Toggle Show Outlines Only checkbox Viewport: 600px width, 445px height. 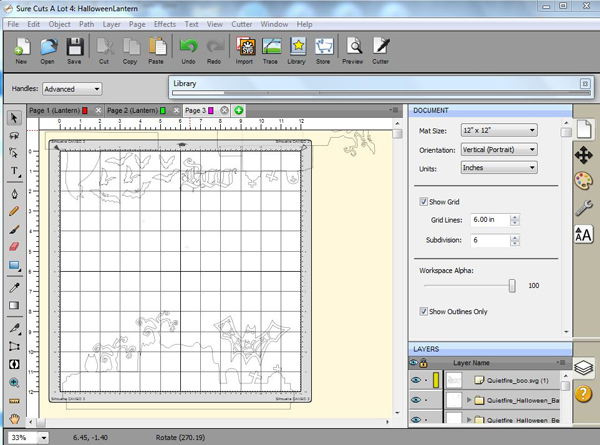(425, 311)
